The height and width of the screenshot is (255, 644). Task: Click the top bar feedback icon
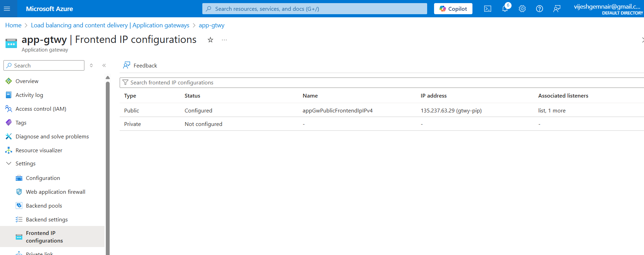pos(556,9)
